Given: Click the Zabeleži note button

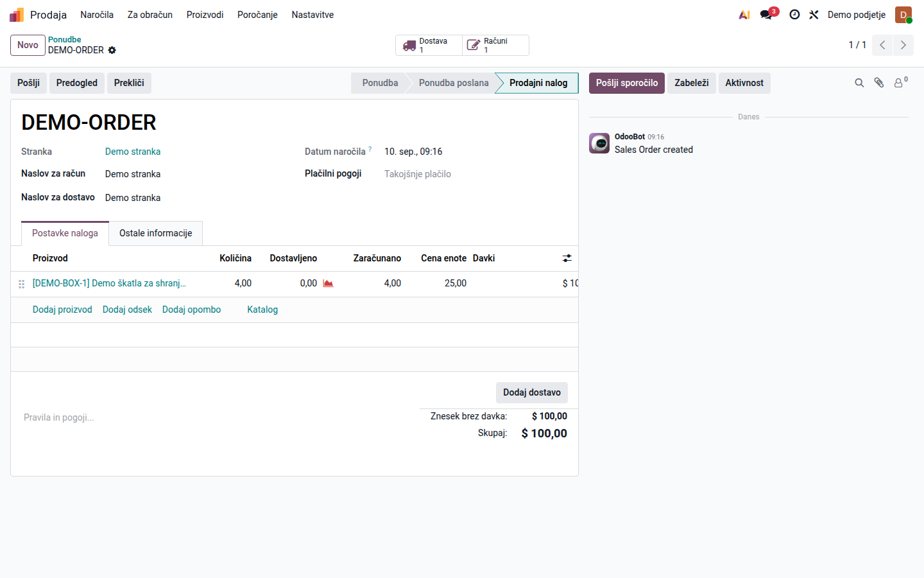Looking at the screenshot, I should click(692, 83).
